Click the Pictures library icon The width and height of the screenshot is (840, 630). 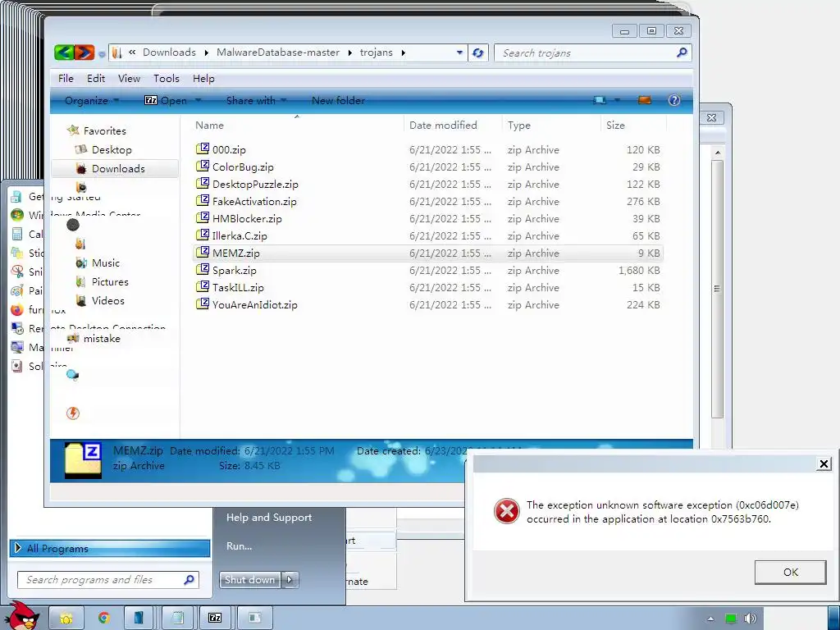coord(81,282)
